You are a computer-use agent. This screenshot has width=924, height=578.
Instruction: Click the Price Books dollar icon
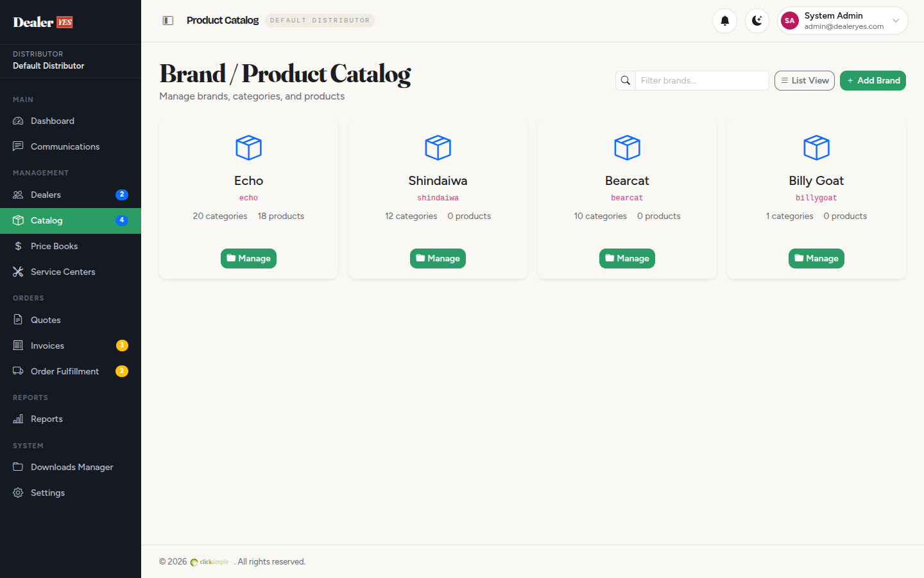click(18, 246)
